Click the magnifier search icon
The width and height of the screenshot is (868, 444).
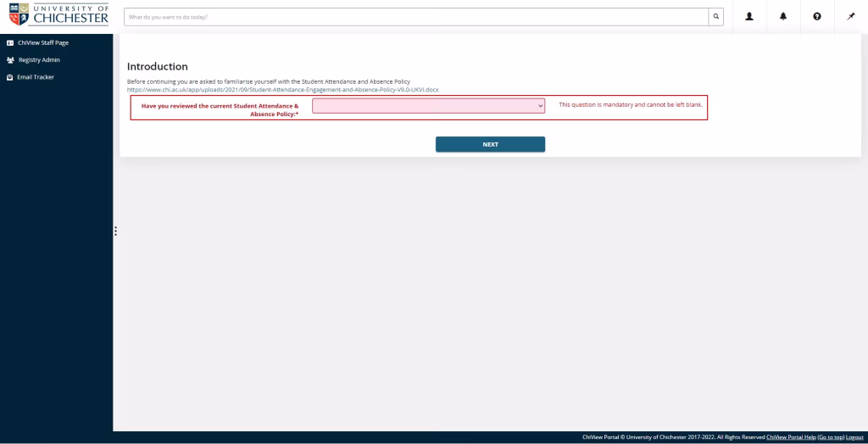pyautogui.click(x=716, y=17)
